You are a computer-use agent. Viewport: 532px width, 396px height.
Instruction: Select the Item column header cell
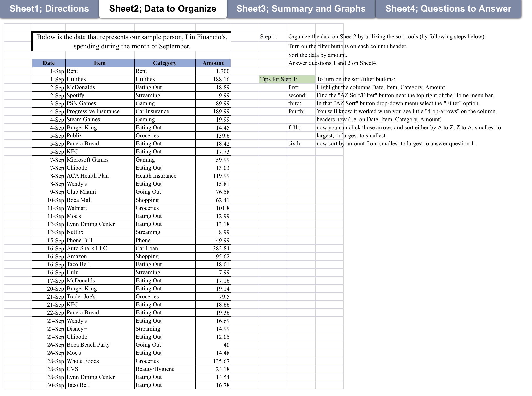(99, 63)
